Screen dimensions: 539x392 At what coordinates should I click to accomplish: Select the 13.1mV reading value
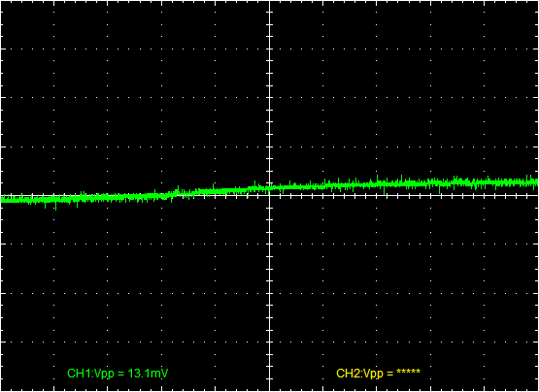[x=148, y=374]
